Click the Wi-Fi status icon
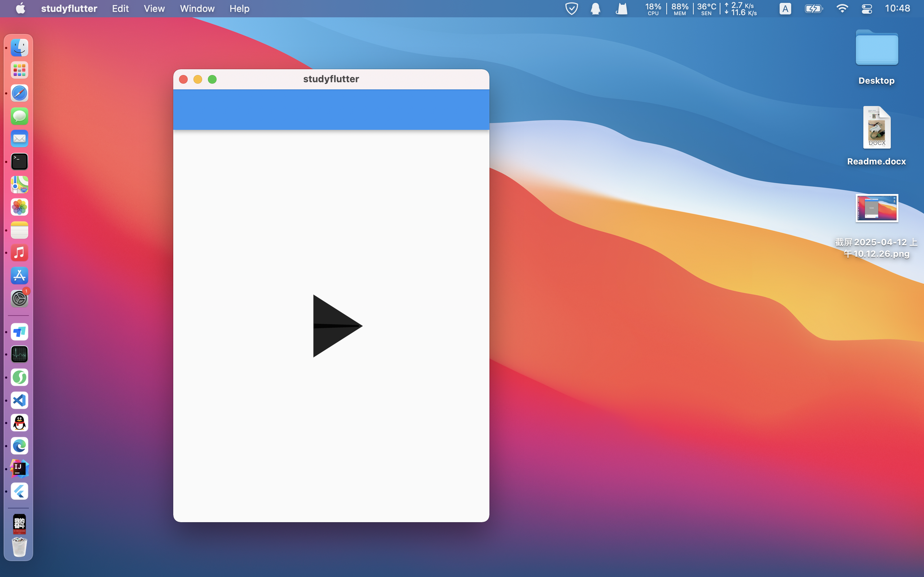 [842, 8]
